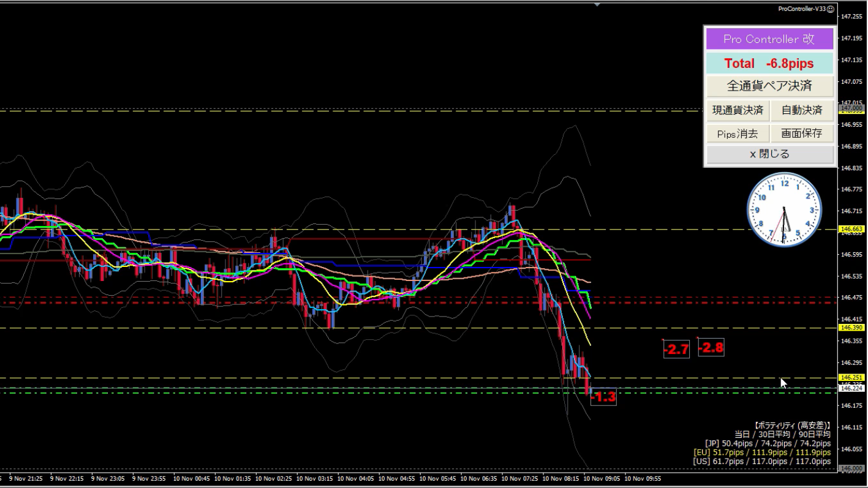868x488 pixels.
Task: Click the 10 Nov 03:15 time label
Action: (x=314, y=478)
